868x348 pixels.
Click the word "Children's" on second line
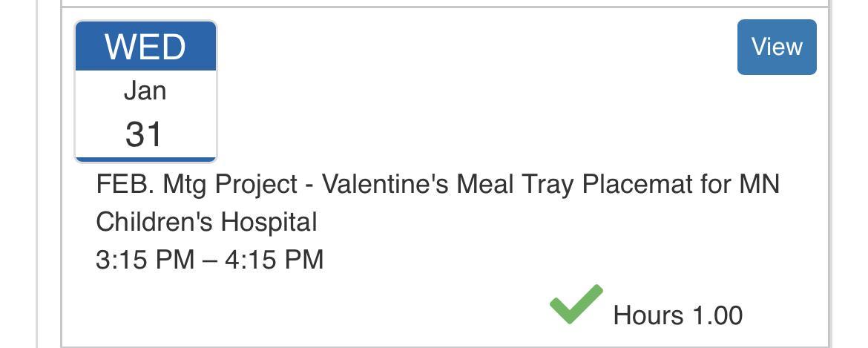pos(155,222)
